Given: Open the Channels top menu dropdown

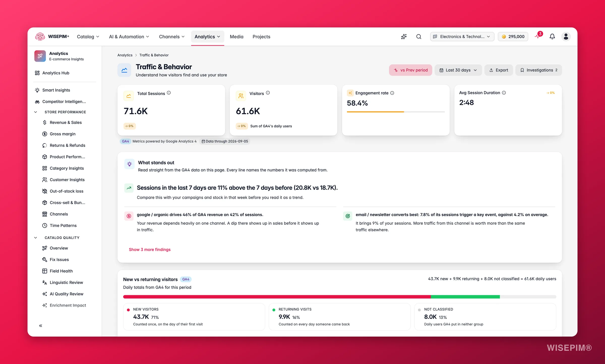Looking at the screenshot, I should click(x=172, y=37).
